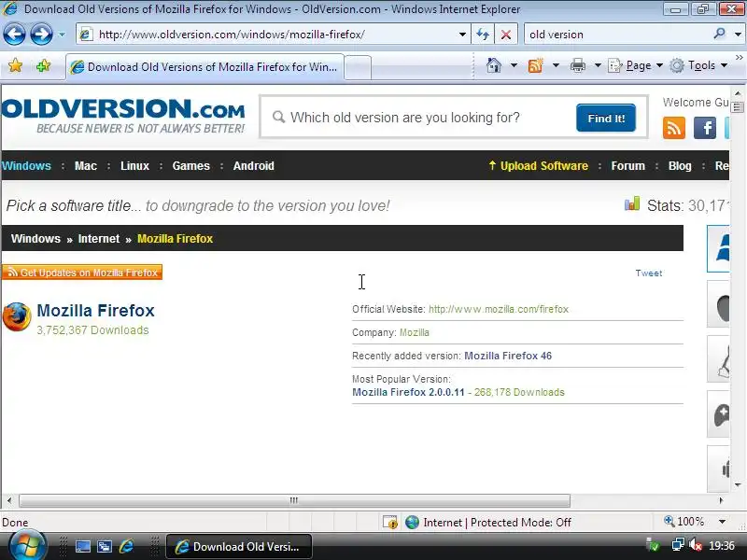The height and width of the screenshot is (560, 747).
Task: Click the Upload Software link
Action: click(539, 166)
